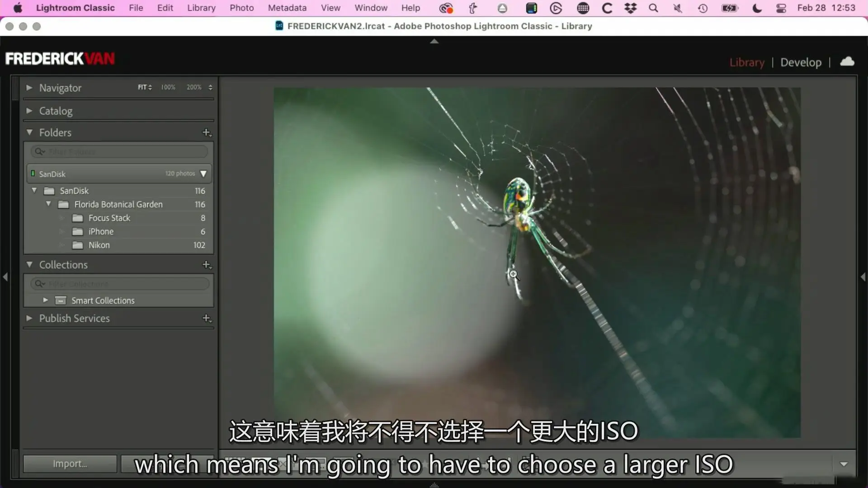Open Control Center in the menu bar
Image resolution: width=868 pixels, height=488 pixels.
tap(781, 8)
